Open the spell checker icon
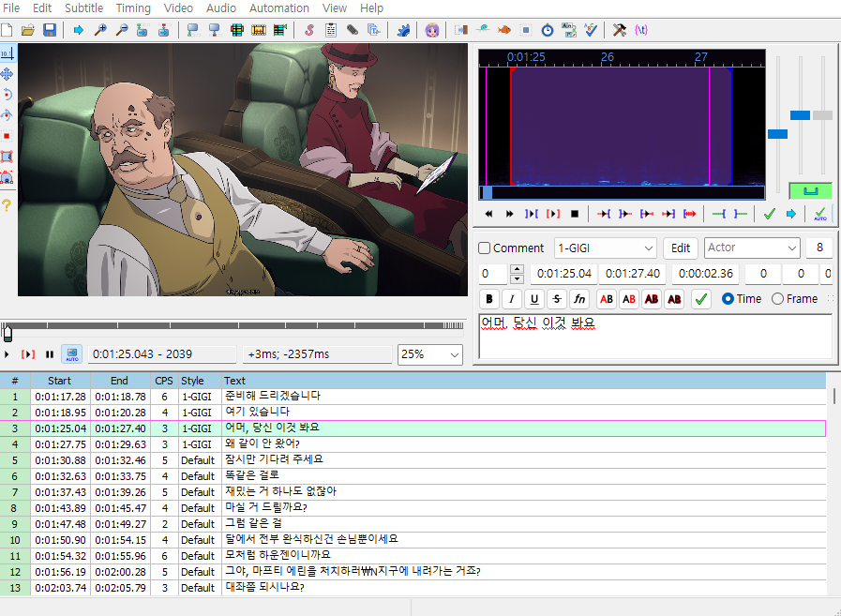The width and height of the screenshot is (841, 616). pos(591,30)
